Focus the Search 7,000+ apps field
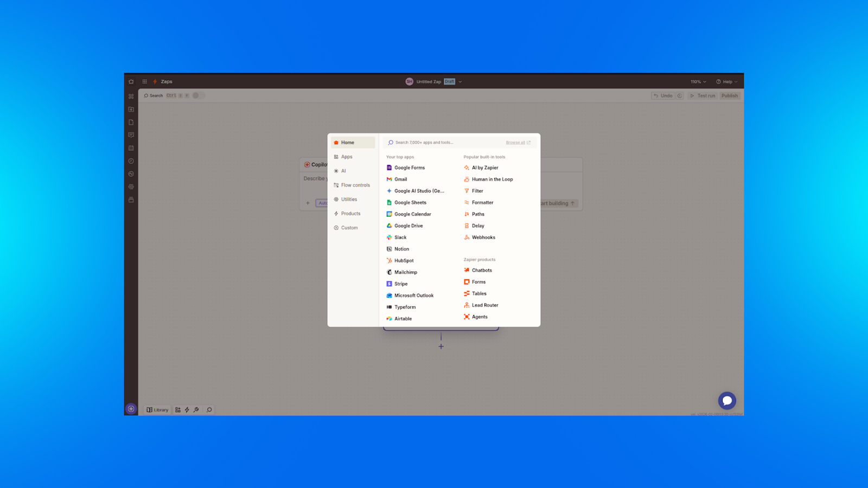The width and height of the screenshot is (868, 488). pos(445,143)
